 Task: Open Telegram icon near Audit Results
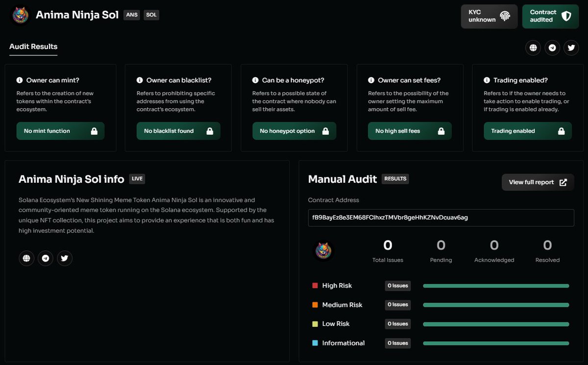(552, 48)
